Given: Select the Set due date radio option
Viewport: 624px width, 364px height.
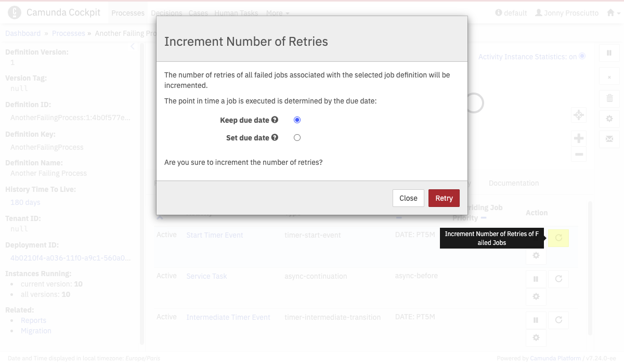Looking at the screenshot, I should (297, 138).
